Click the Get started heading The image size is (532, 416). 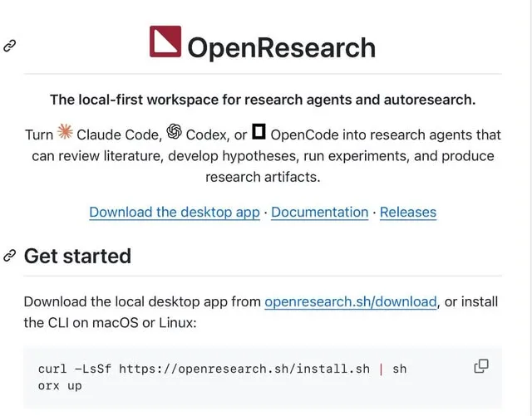point(77,256)
